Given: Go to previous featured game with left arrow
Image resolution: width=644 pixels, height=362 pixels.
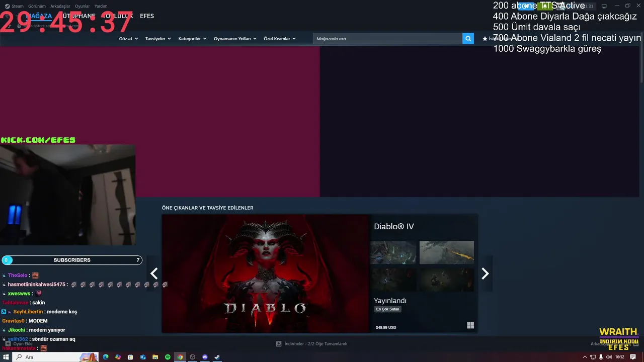Looking at the screenshot, I should tap(154, 274).
